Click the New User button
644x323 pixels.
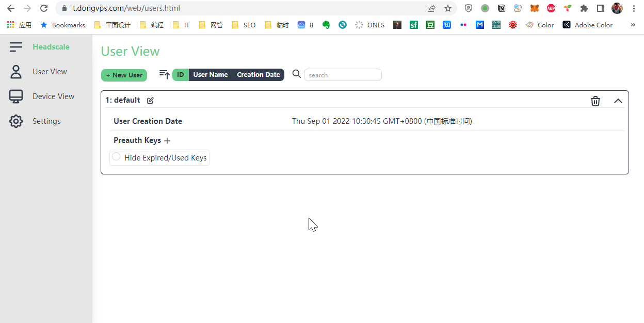pyautogui.click(x=124, y=75)
